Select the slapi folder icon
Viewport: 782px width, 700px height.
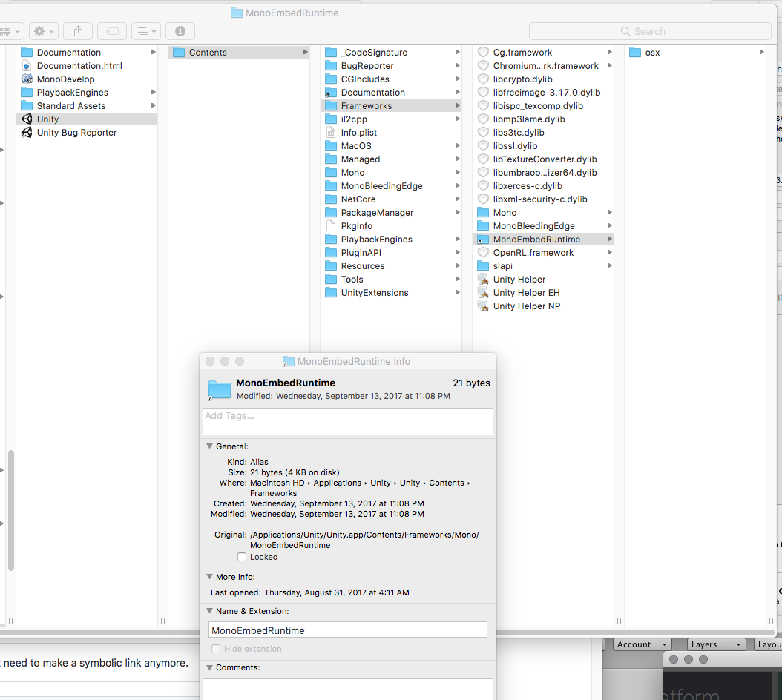(483, 266)
